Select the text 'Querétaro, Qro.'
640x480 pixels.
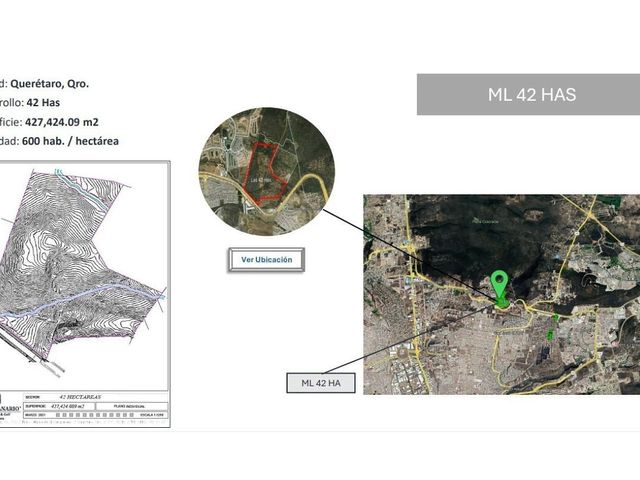(49, 84)
